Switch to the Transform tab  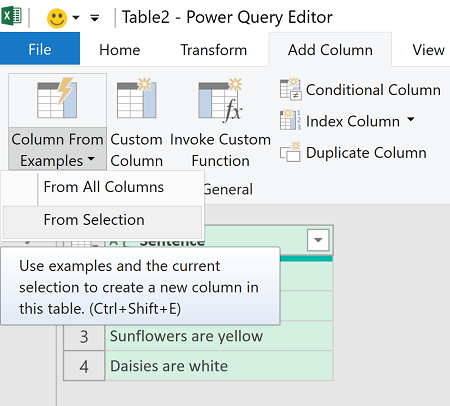click(x=214, y=50)
